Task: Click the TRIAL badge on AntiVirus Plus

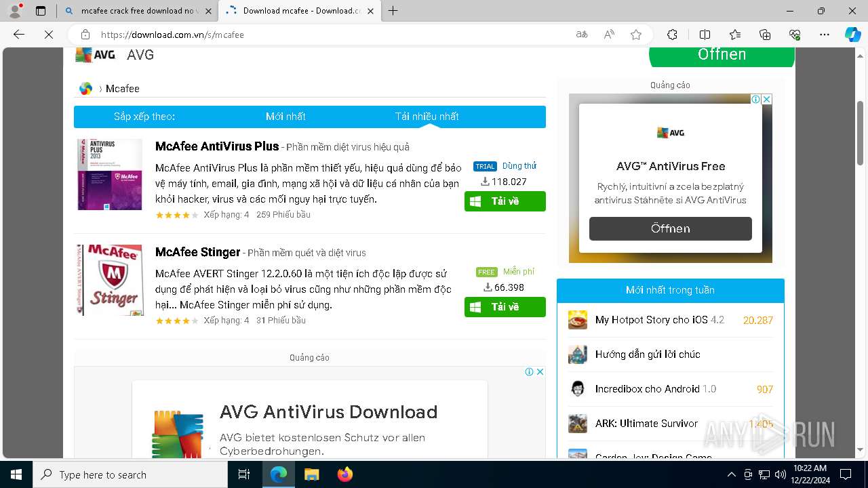Action: tap(485, 167)
